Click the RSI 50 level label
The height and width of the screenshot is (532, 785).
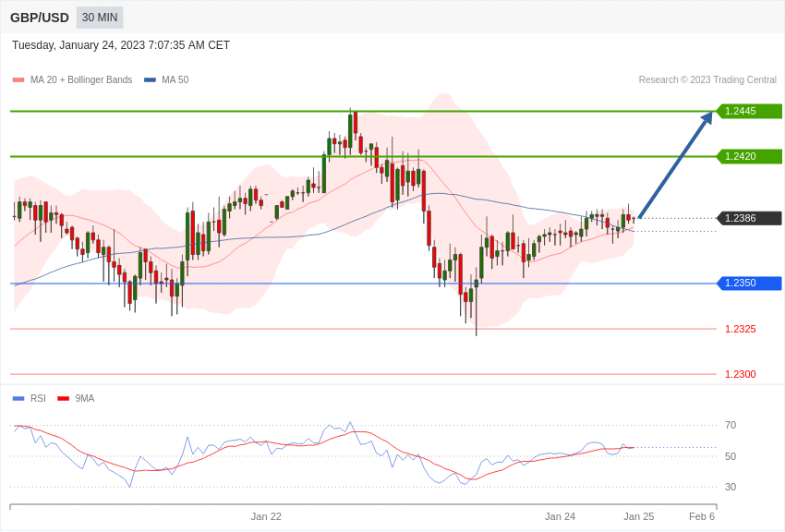[x=731, y=456]
